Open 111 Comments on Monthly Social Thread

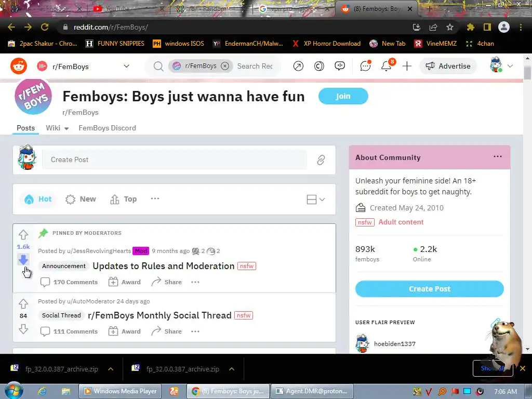pos(69,331)
